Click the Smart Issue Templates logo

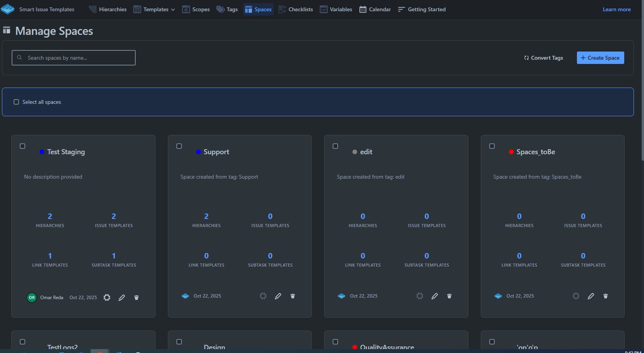pos(8,9)
